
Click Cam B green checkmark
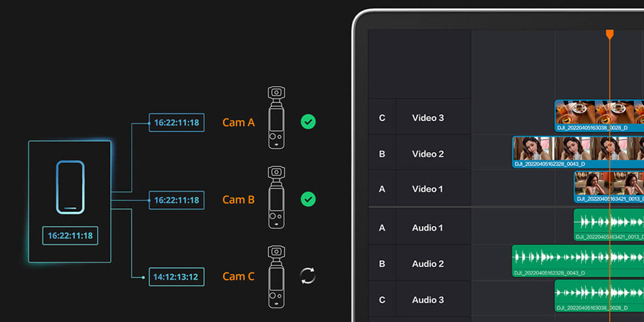click(308, 200)
